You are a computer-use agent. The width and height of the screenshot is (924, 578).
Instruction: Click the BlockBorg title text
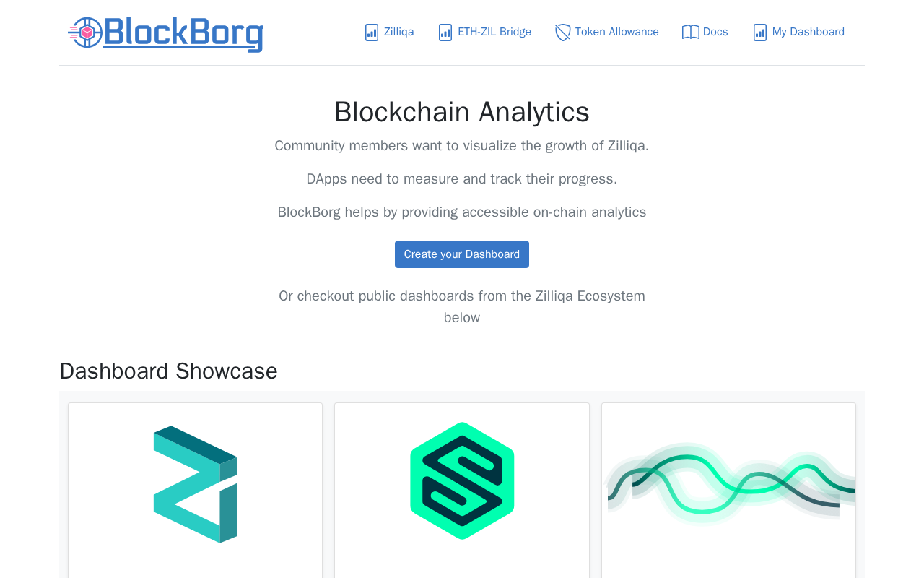[x=183, y=33]
